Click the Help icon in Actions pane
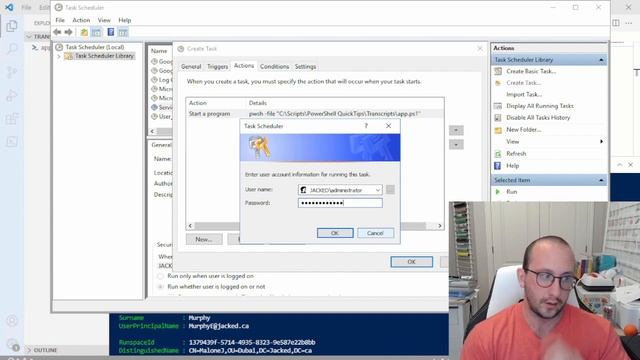 [498, 166]
